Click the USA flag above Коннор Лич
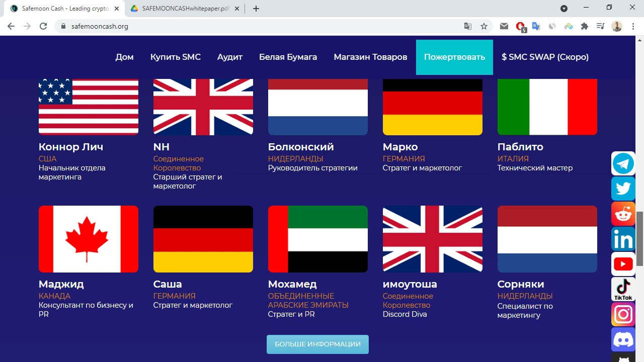 [x=89, y=107]
